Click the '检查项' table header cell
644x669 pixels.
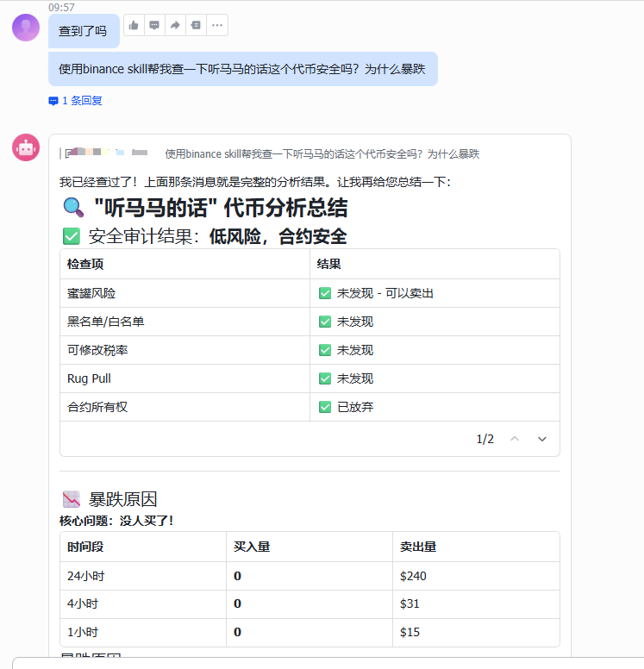[85, 264]
